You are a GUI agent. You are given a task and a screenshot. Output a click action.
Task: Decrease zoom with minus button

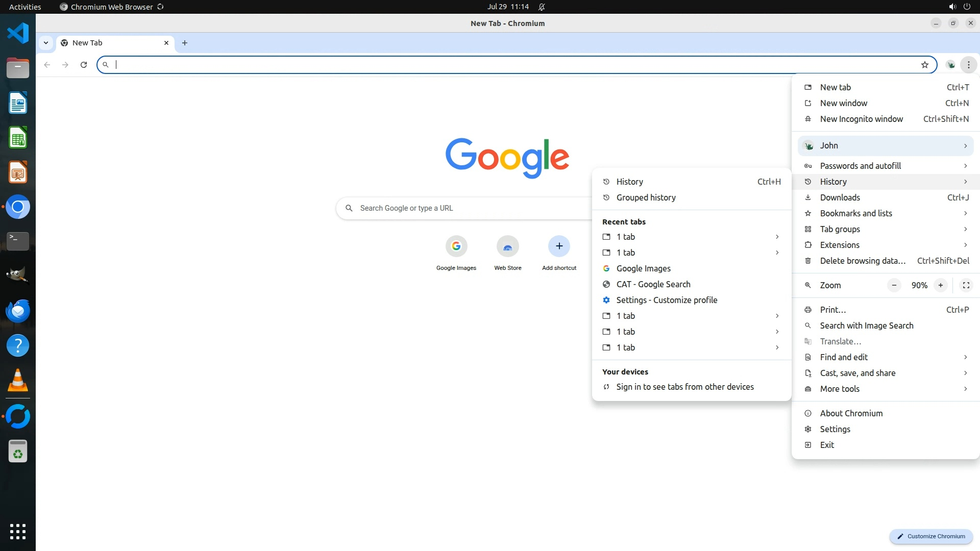coord(894,285)
